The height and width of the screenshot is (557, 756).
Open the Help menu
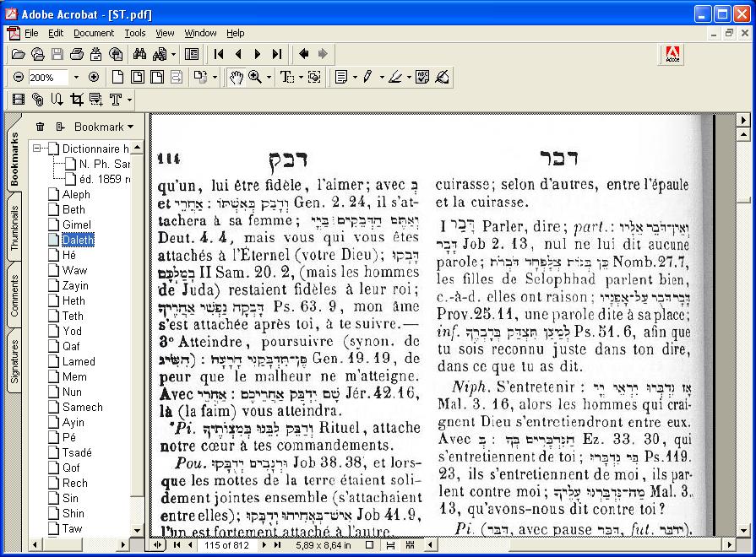(x=236, y=33)
